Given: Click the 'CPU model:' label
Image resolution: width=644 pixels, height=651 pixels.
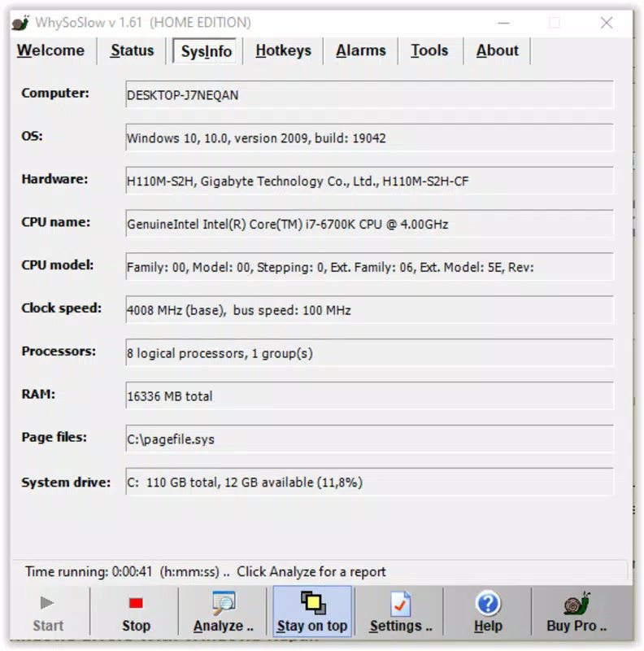Looking at the screenshot, I should pyautogui.click(x=57, y=265).
